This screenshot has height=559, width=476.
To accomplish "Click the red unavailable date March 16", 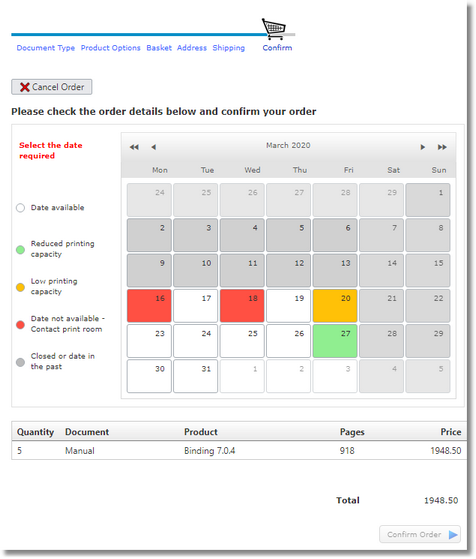I will [x=149, y=306].
